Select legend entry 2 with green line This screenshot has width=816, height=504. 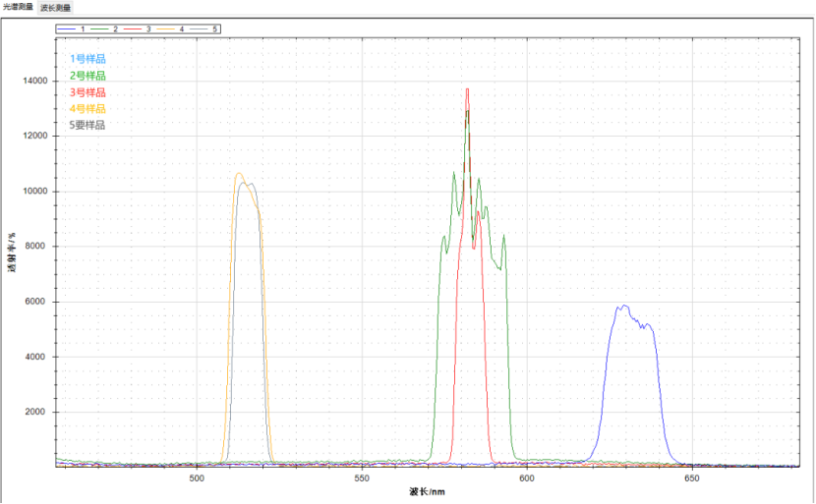104,29
